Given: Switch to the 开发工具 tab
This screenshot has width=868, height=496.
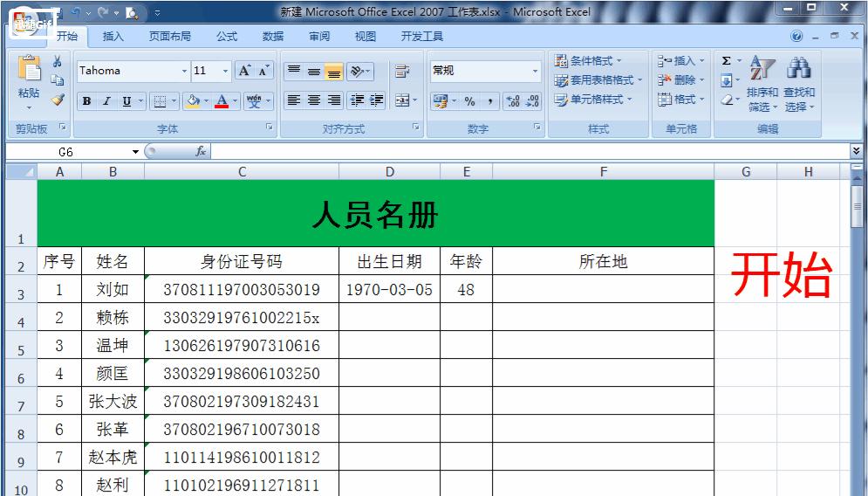Looking at the screenshot, I should pos(422,37).
